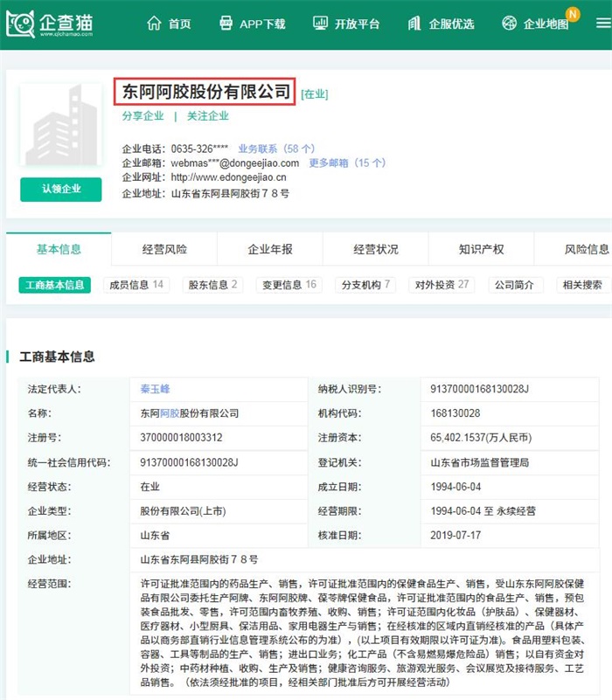Click registration number 370000018003312
This screenshot has width=612, height=700.
click(181, 438)
